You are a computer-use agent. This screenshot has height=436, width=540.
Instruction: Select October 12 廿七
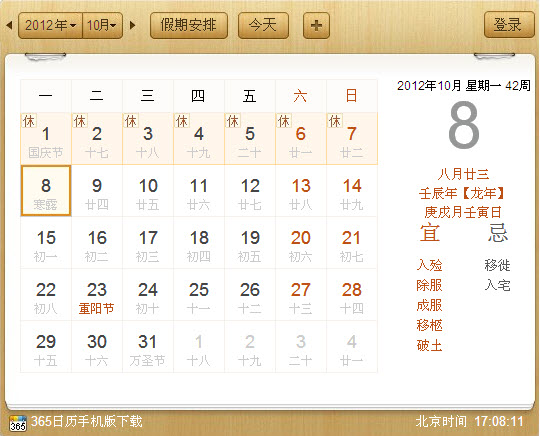250,191
